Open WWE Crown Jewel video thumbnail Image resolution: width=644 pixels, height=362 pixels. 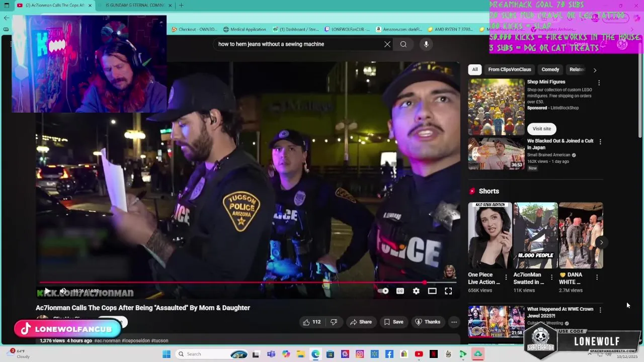point(496,322)
